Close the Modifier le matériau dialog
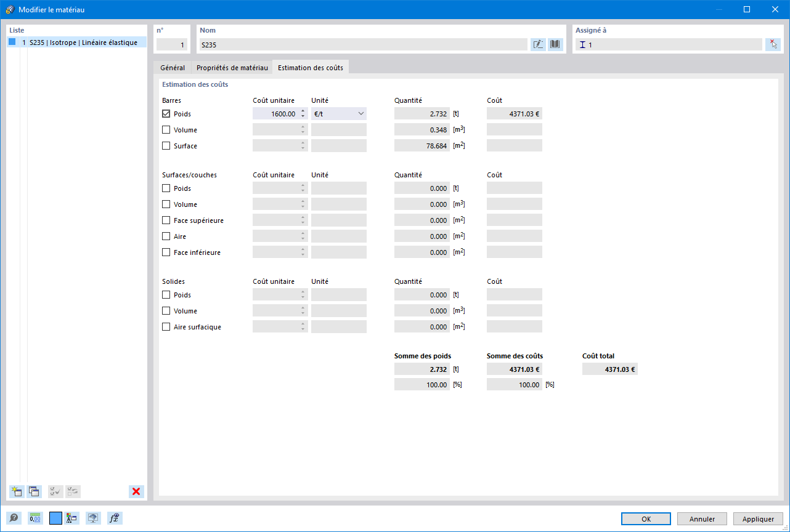 tap(775, 9)
